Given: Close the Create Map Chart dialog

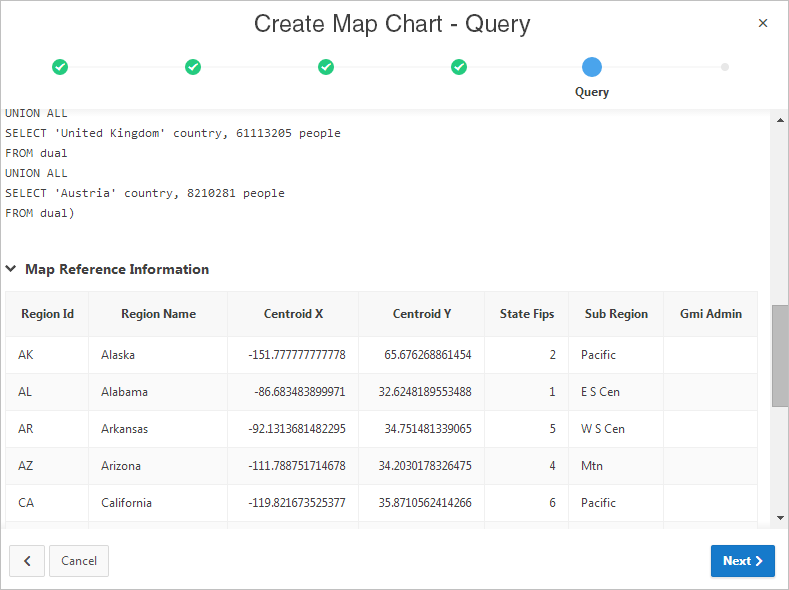Looking at the screenshot, I should (x=763, y=23).
